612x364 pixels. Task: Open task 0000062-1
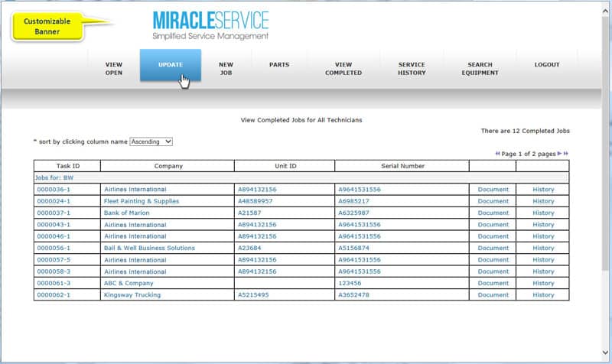click(x=54, y=294)
